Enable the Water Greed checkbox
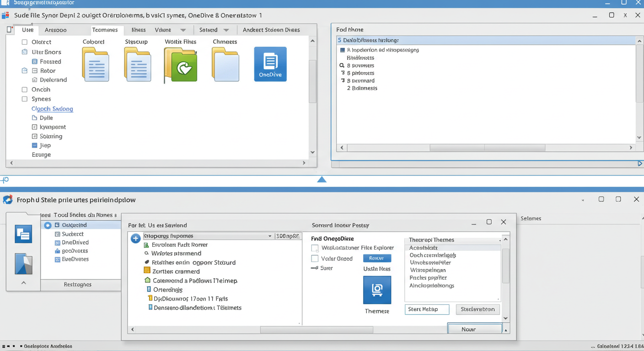 coord(315,258)
